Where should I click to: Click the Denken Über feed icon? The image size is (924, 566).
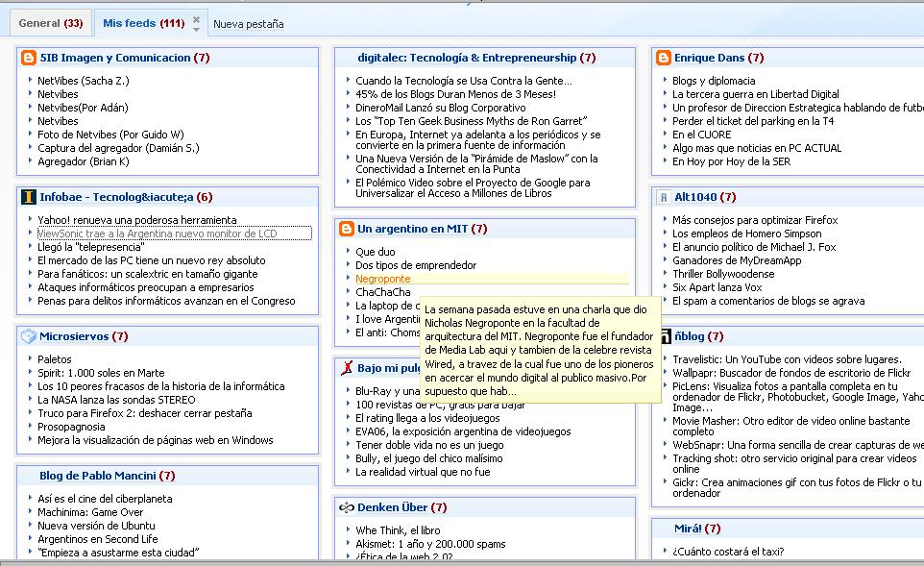[347, 507]
